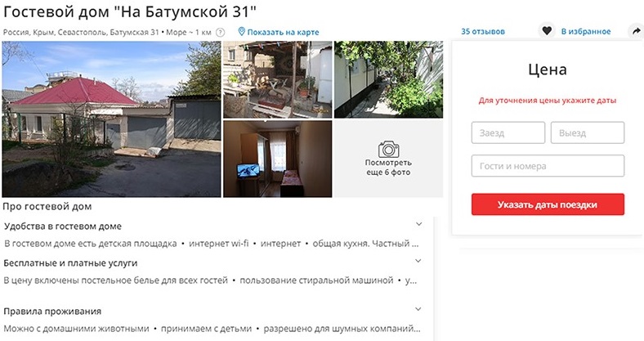Click the map pin icon
This screenshot has height=341, width=644.
pyautogui.click(x=242, y=32)
